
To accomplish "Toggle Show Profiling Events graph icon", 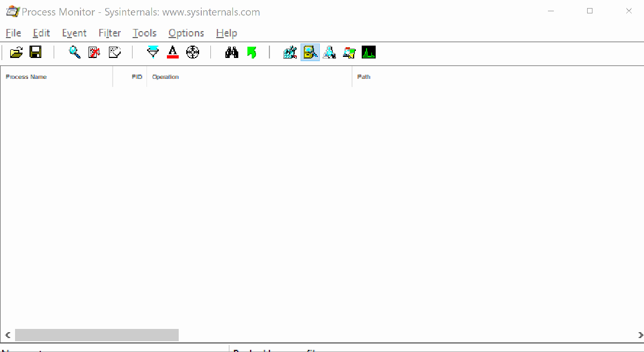I will [x=369, y=52].
